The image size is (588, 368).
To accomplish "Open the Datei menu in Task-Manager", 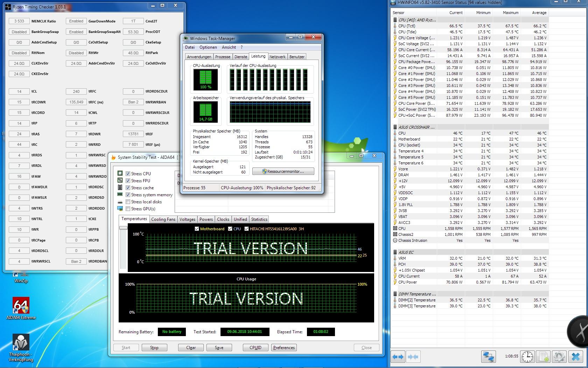I will tap(190, 47).
